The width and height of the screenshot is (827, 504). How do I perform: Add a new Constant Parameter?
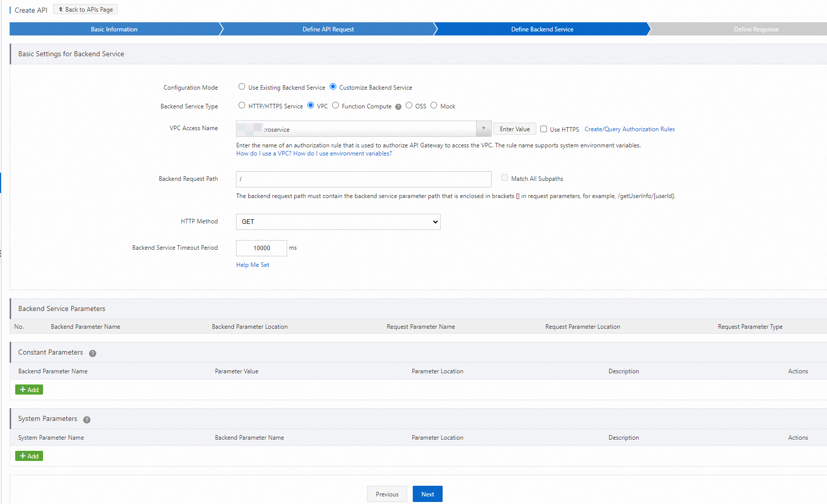click(29, 390)
